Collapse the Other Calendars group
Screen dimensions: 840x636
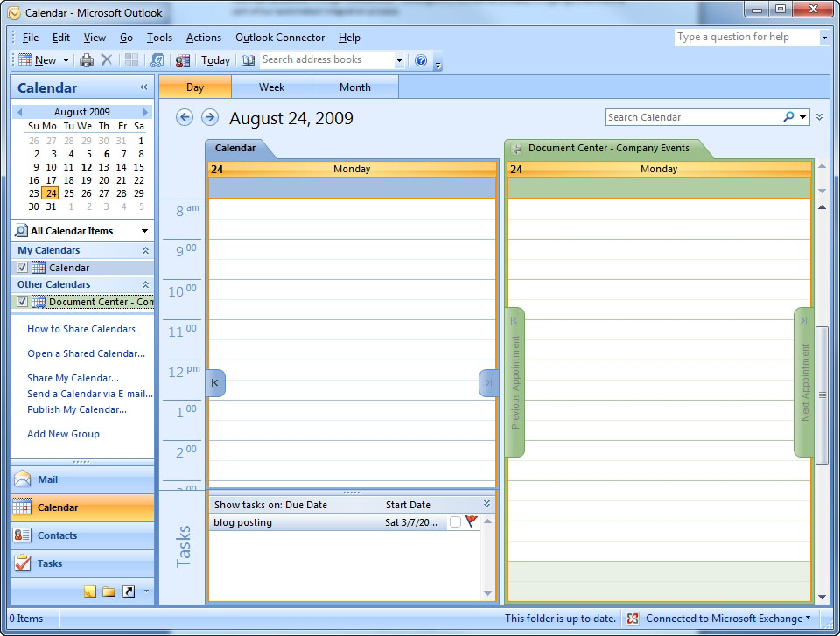click(x=145, y=284)
